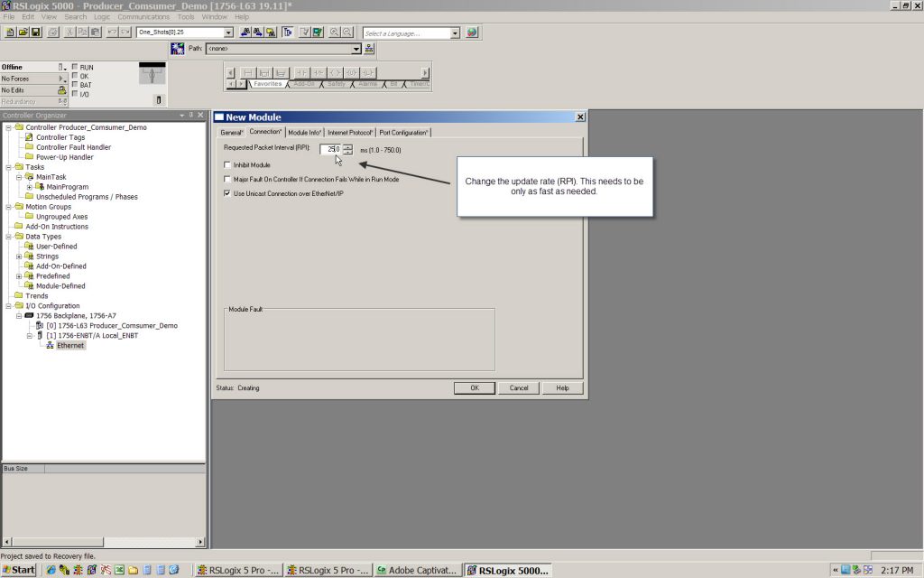This screenshot has height=578, width=924.
Task: Open the Who Active network icon beside Path
Action: pos(369,49)
